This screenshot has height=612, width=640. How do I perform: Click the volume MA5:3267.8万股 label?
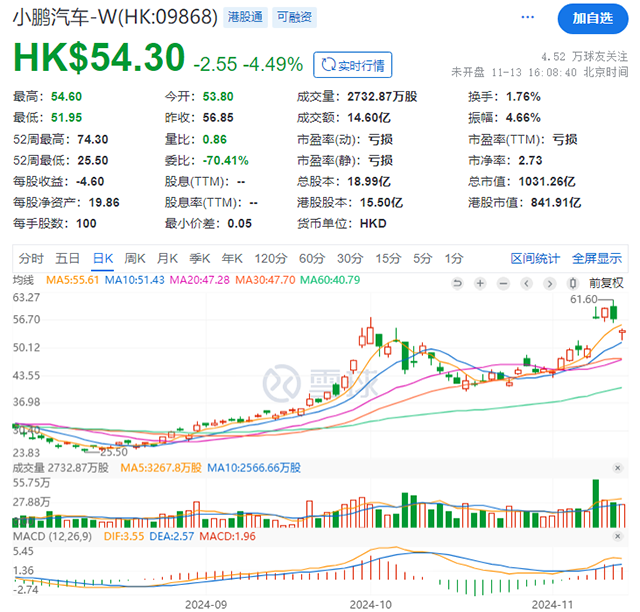pyautogui.click(x=161, y=468)
